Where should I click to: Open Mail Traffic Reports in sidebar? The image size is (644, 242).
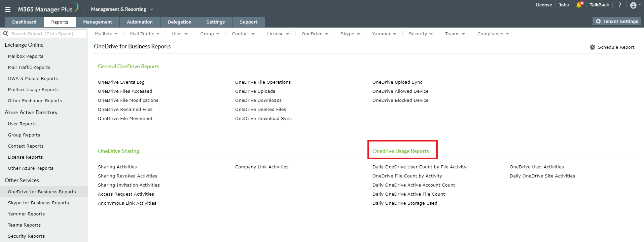tap(29, 68)
